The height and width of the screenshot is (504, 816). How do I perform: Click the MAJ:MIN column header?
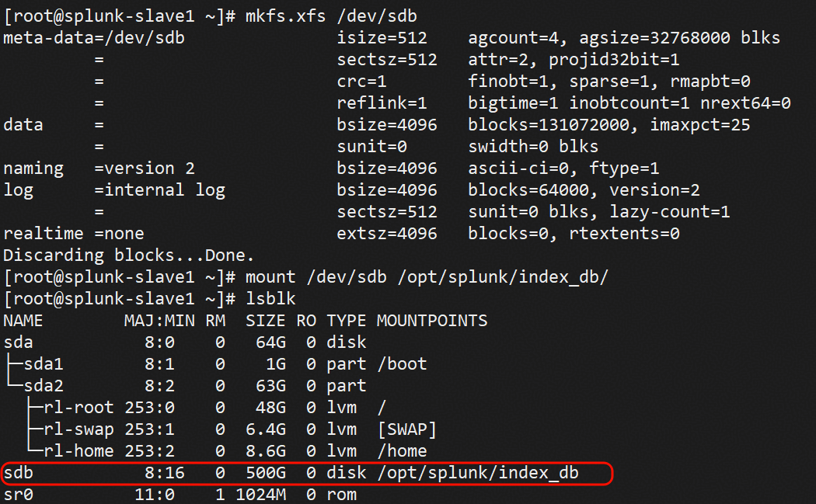[x=159, y=321]
